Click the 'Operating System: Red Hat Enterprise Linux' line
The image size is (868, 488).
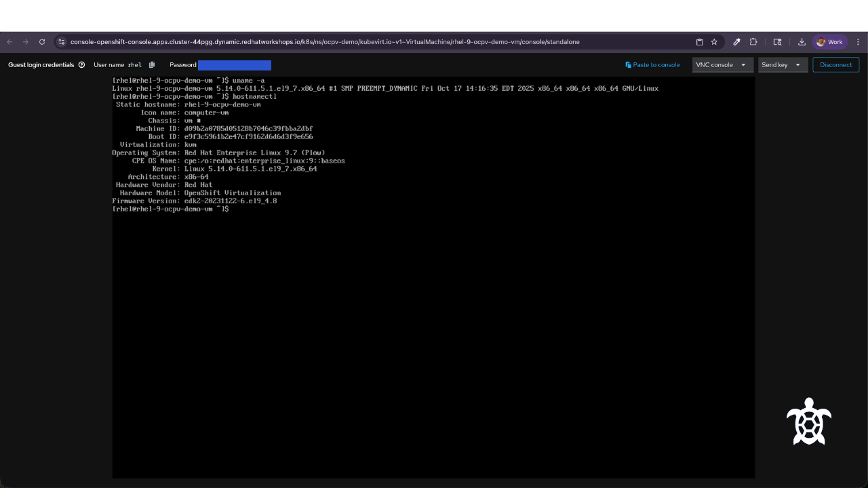(x=218, y=152)
